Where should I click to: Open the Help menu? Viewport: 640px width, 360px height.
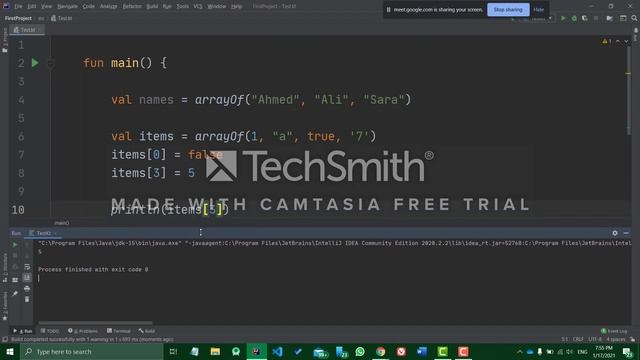click(236, 6)
